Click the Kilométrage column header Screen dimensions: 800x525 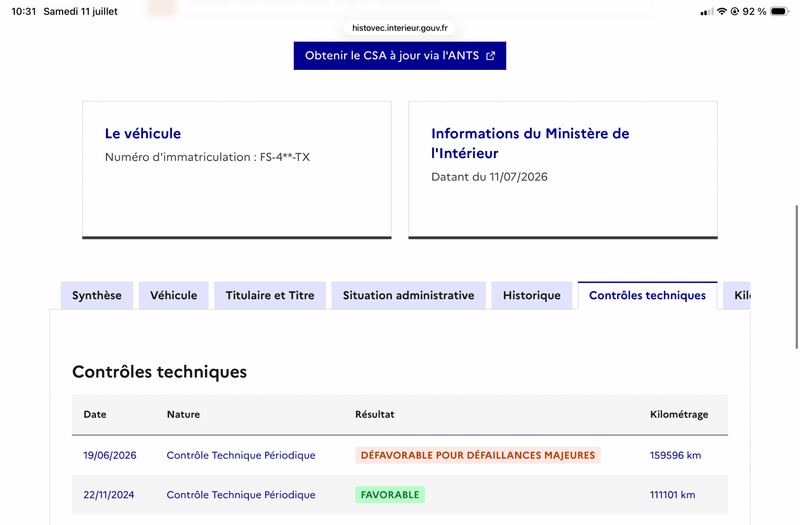679,414
